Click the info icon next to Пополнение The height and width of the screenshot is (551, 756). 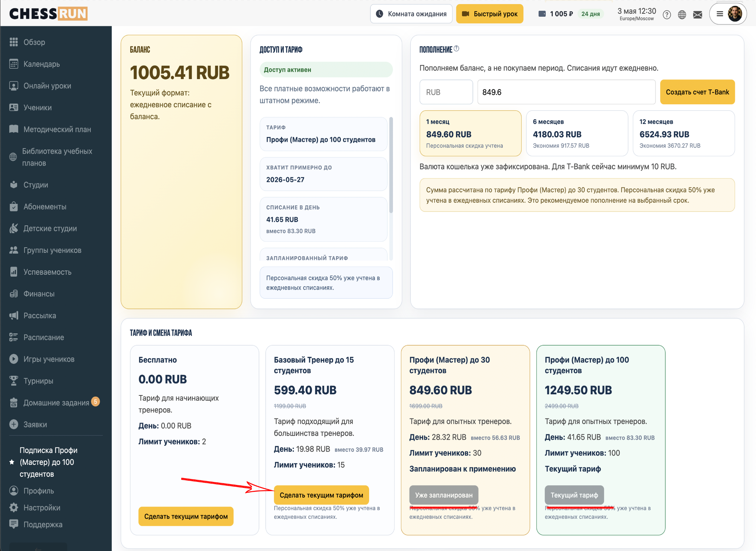point(457,49)
